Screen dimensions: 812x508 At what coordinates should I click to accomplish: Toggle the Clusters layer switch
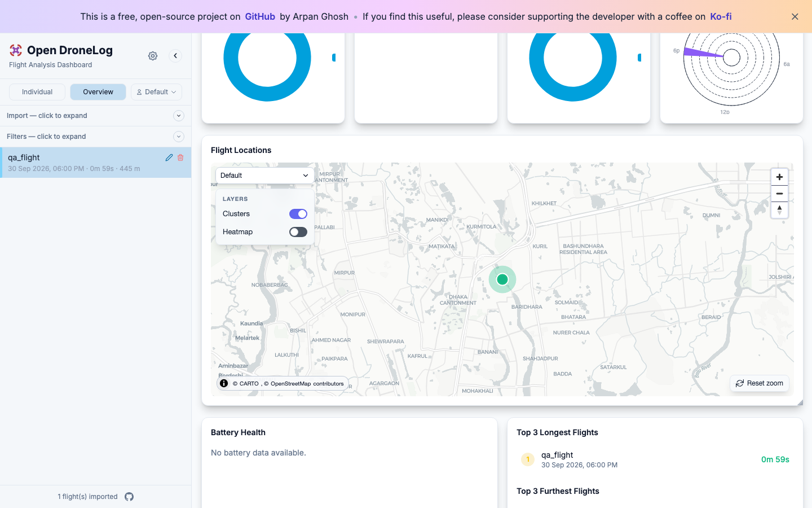click(298, 214)
